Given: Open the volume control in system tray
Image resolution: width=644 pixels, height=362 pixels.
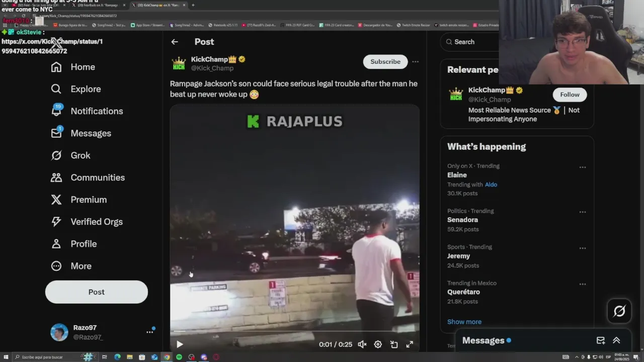Looking at the screenshot, I should [601, 357].
